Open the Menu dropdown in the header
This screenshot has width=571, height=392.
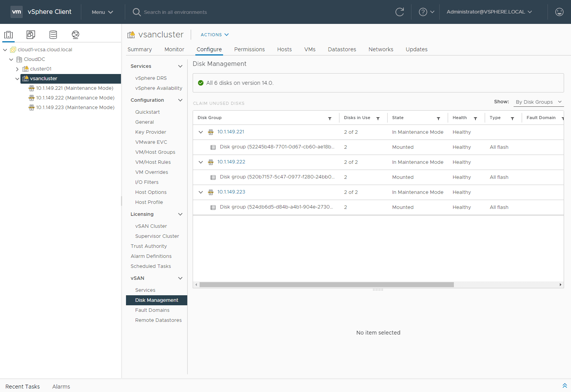101,12
